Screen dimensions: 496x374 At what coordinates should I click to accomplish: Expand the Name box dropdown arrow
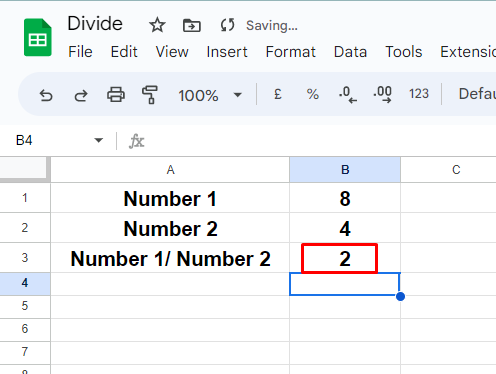pos(98,140)
